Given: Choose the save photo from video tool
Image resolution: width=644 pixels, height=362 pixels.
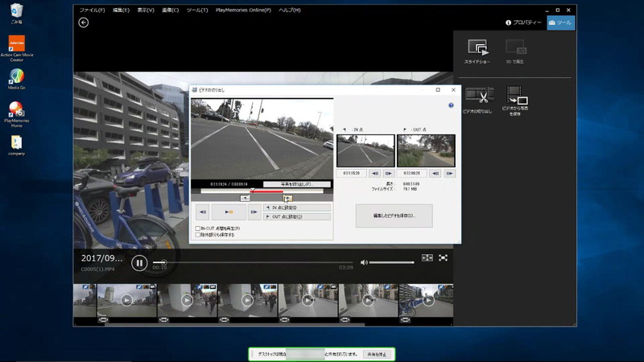Looking at the screenshot, I should click(x=515, y=101).
